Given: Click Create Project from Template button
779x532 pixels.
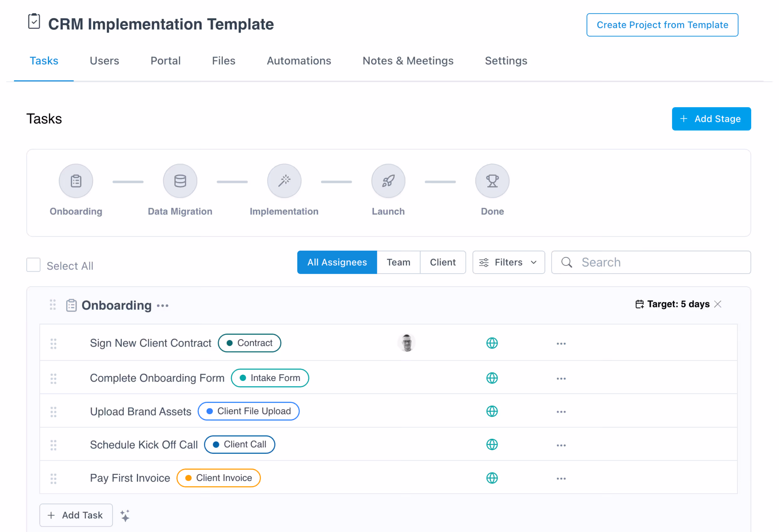Looking at the screenshot, I should click(662, 25).
